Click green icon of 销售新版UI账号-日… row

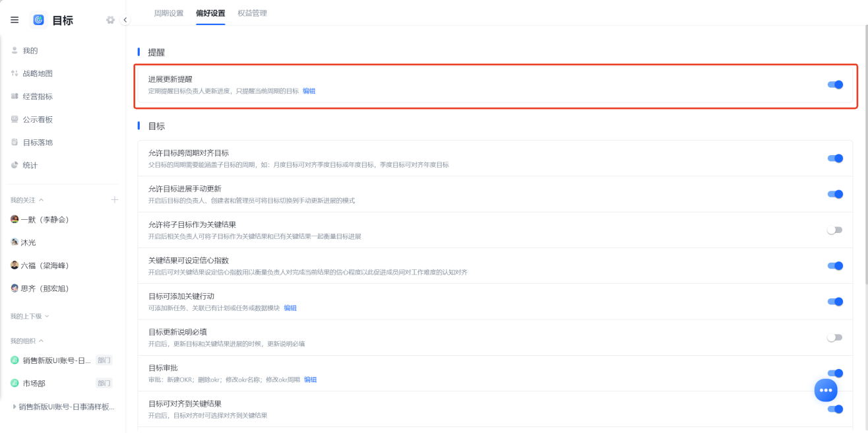click(x=15, y=360)
